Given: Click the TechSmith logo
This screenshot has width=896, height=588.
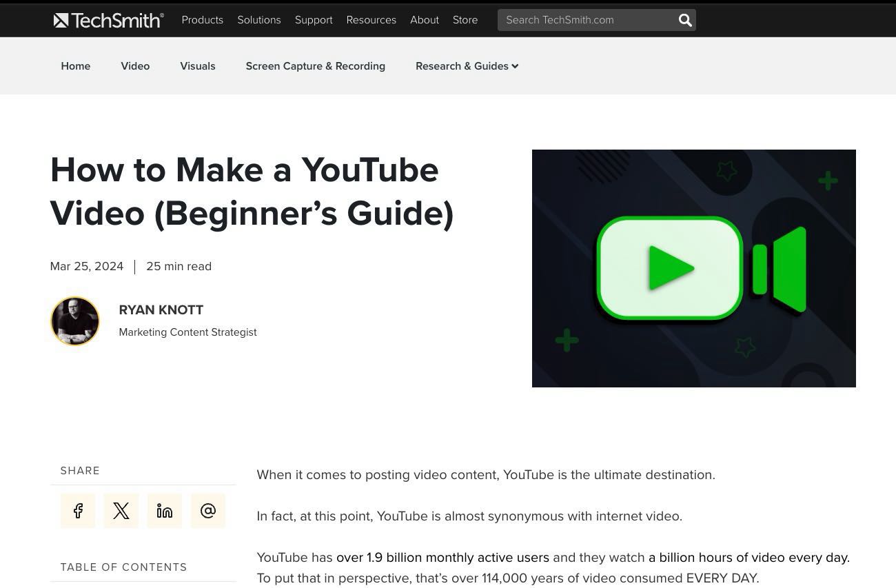Looking at the screenshot, I should coord(109,20).
